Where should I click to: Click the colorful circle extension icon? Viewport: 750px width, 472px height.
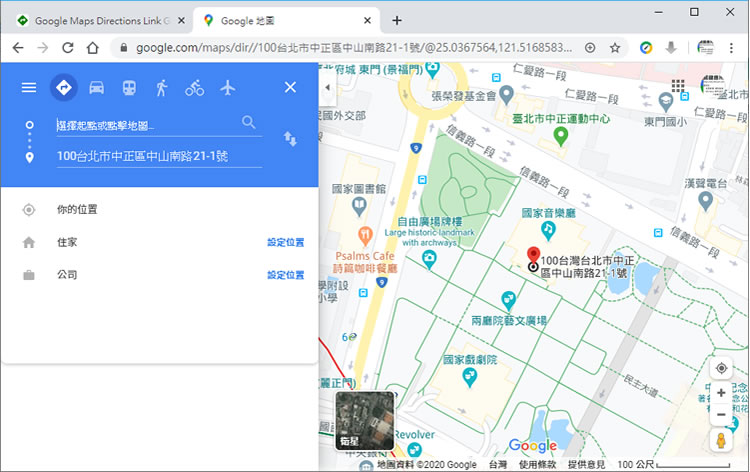coord(646,48)
